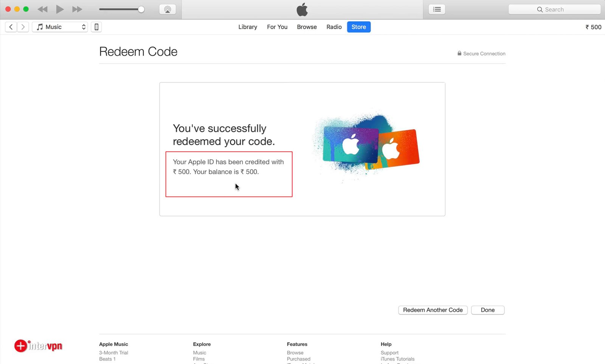Click the green fullscreen window button

[26, 9]
